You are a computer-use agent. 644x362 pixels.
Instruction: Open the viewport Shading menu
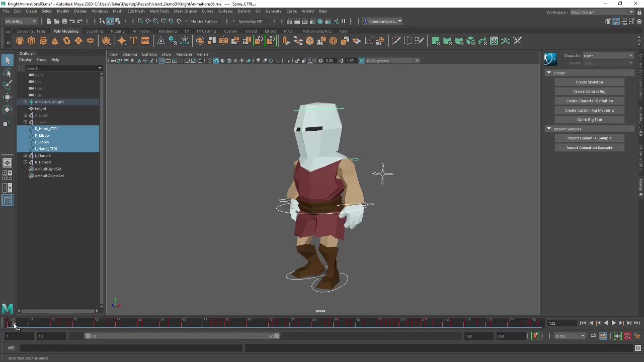point(130,54)
